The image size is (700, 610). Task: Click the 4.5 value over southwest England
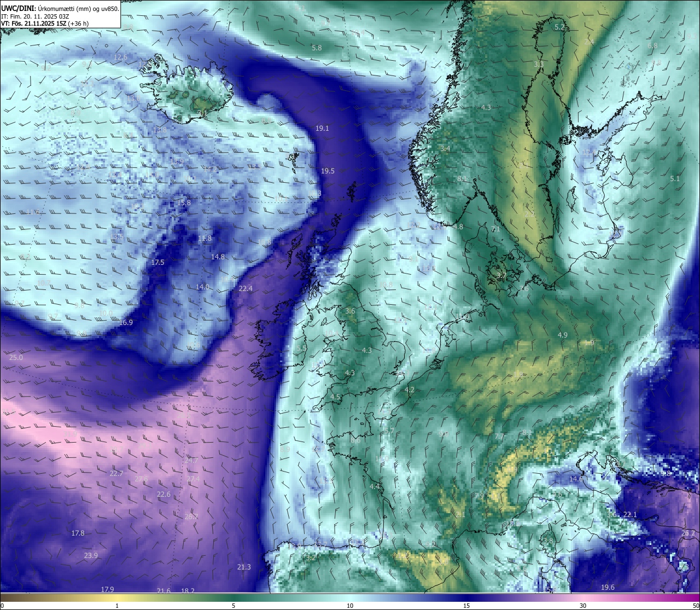click(x=335, y=397)
